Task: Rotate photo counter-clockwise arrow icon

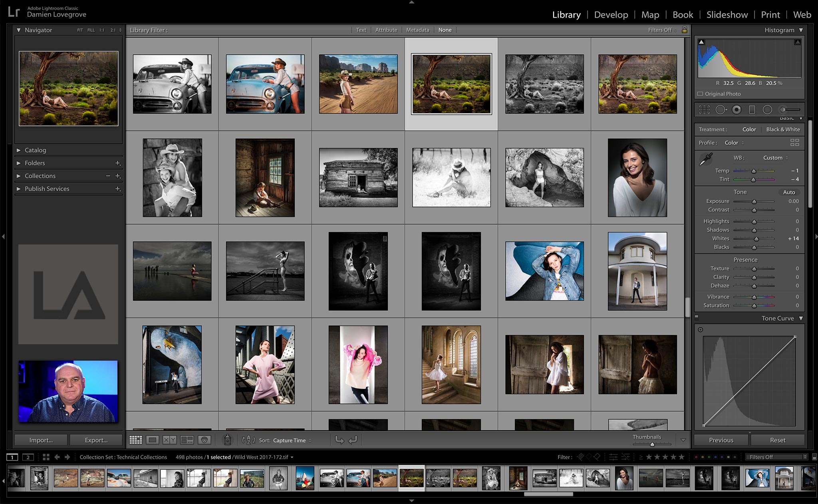Action: pos(340,440)
